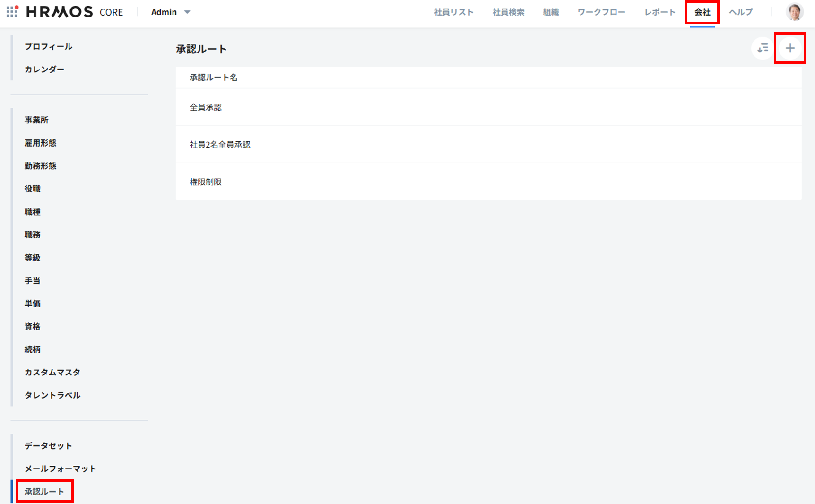The image size is (815, 504).
Task: Open the 権限制限 approval route
Action: point(206,182)
